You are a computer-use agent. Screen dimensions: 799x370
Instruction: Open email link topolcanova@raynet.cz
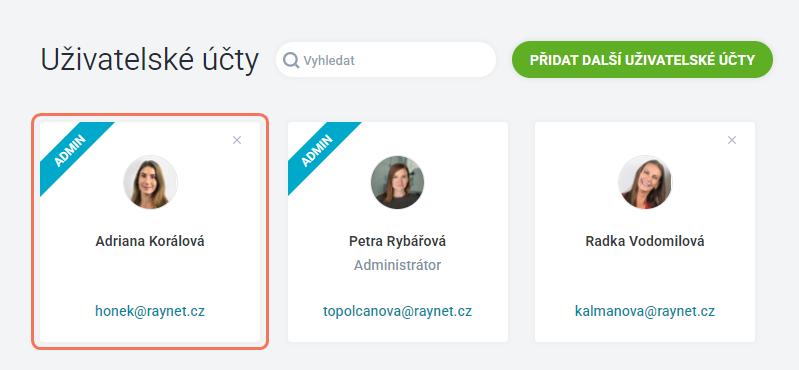click(x=397, y=311)
